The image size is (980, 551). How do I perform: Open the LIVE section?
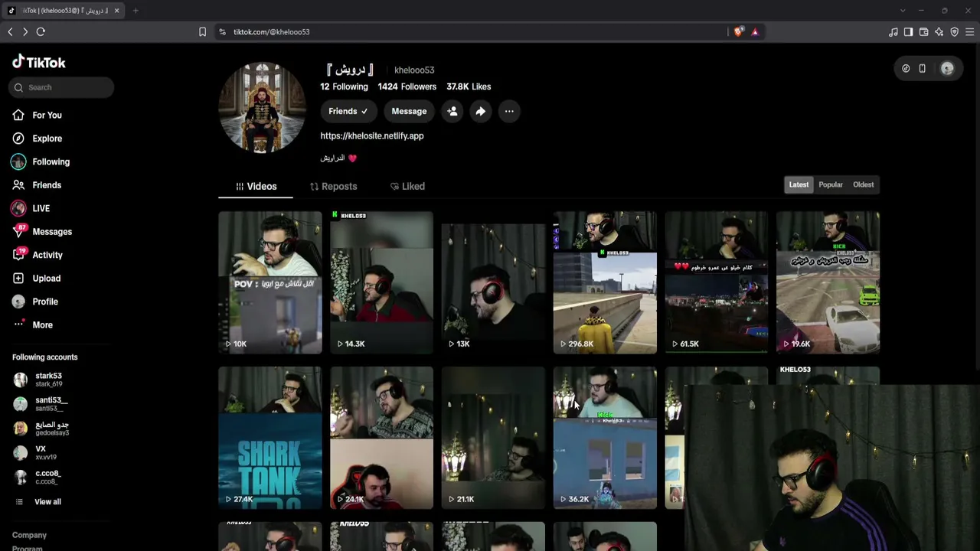click(41, 208)
